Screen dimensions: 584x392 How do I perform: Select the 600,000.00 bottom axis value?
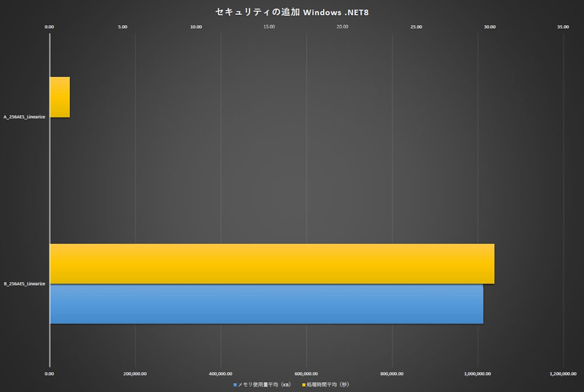click(306, 373)
